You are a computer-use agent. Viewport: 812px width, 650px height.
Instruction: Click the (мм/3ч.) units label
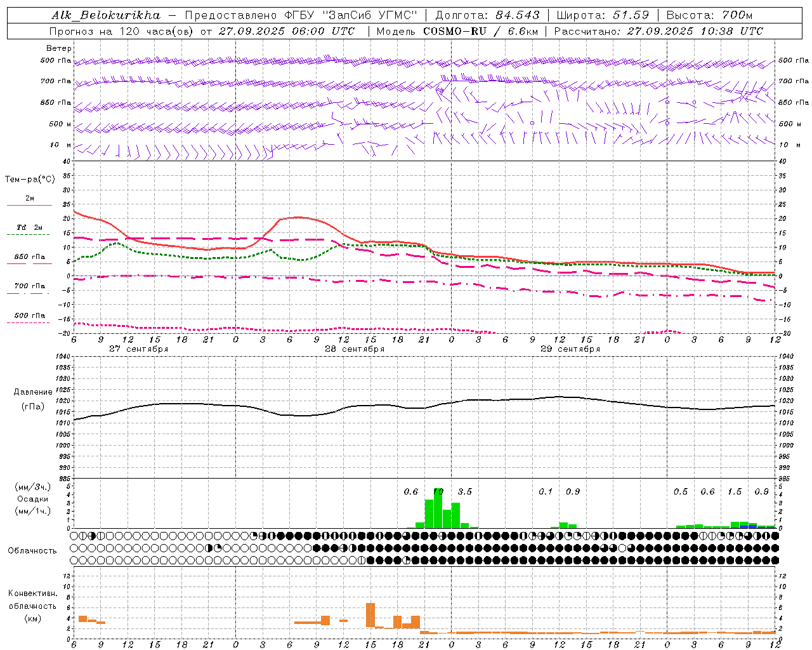[32, 487]
